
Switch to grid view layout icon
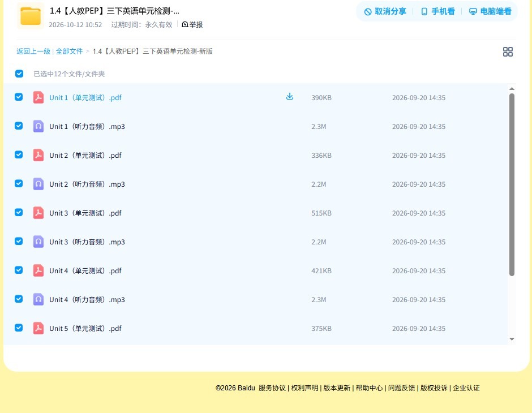pos(508,51)
